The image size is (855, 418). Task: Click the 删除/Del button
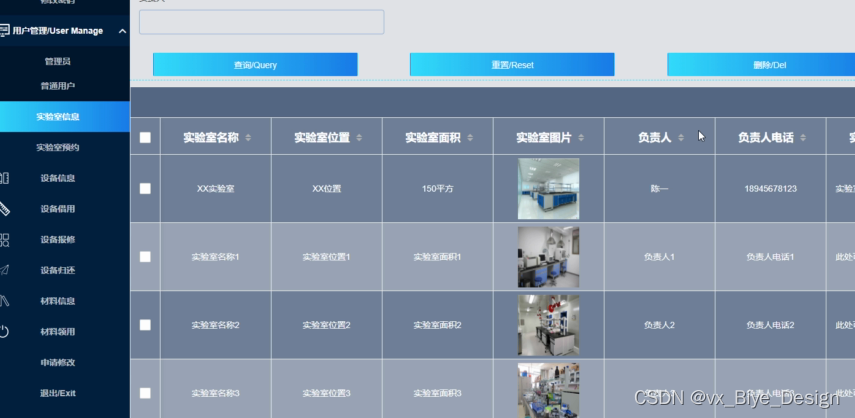[x=761, y=65]
